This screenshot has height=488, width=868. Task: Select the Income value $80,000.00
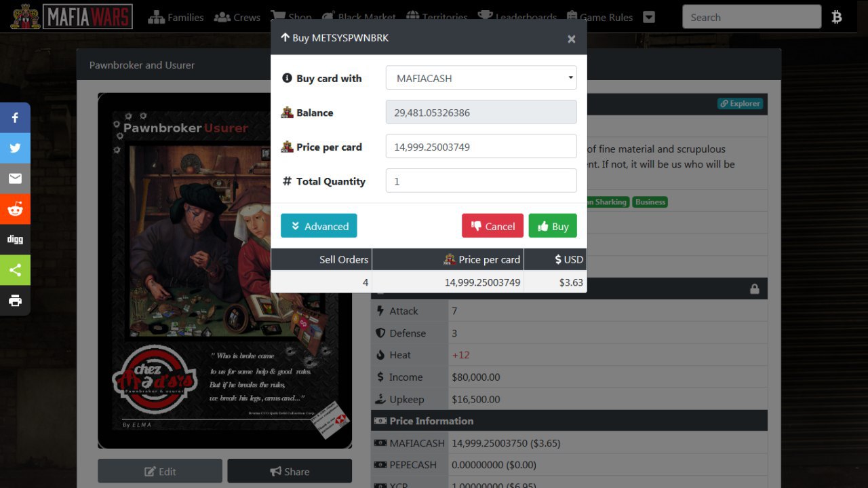476,377
